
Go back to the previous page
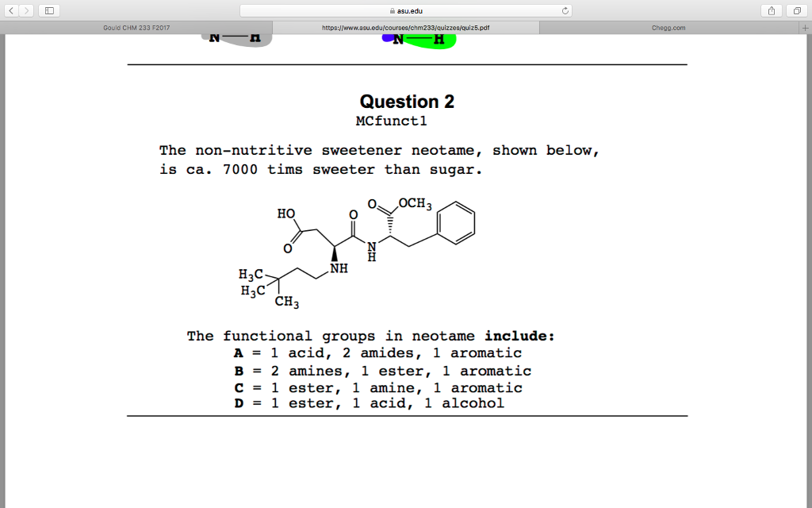click(11, 10)
